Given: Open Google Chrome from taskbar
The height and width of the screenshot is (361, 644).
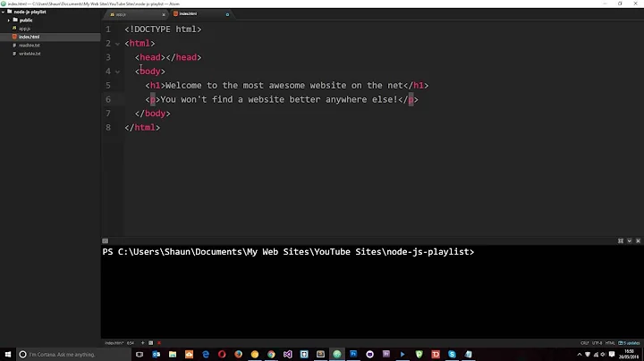Looking at the screenshot, I should point(271,355).
